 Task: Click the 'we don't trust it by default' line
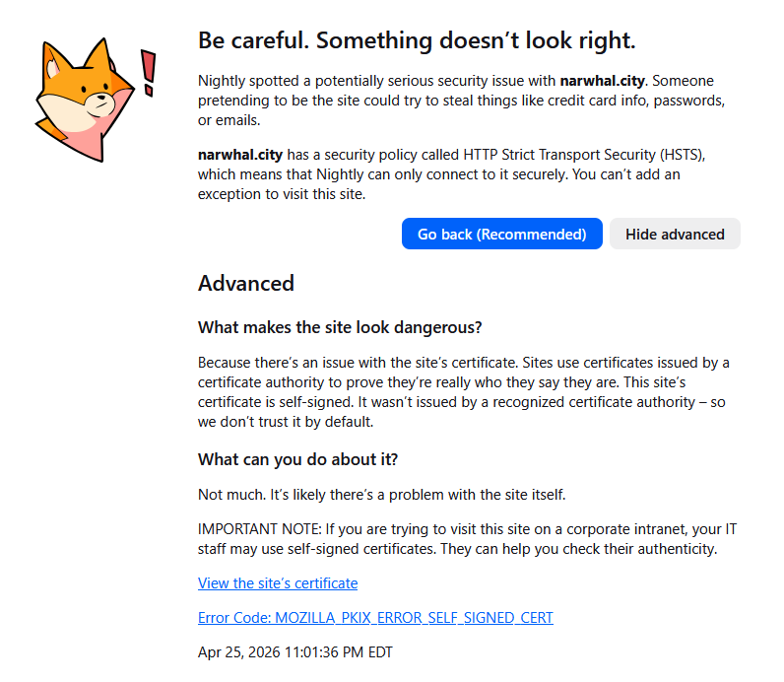tap(286, 422)
